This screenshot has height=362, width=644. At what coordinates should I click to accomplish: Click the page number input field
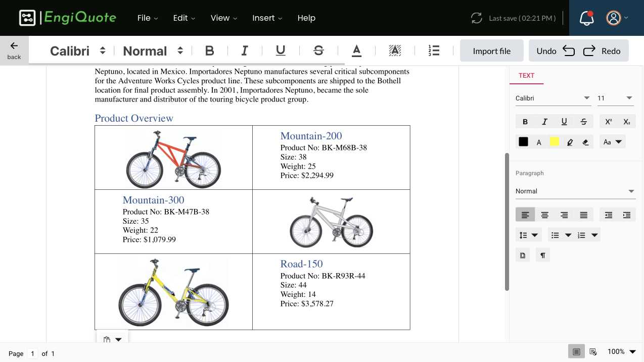[x=32, y=353]
